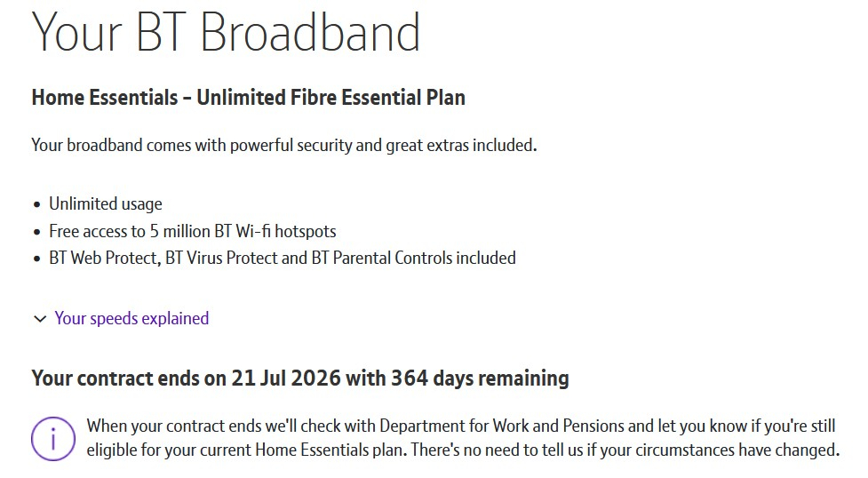Click the BT Web Protect text
Viewport: 868px width, 478px height.
(x=104, y=259)
